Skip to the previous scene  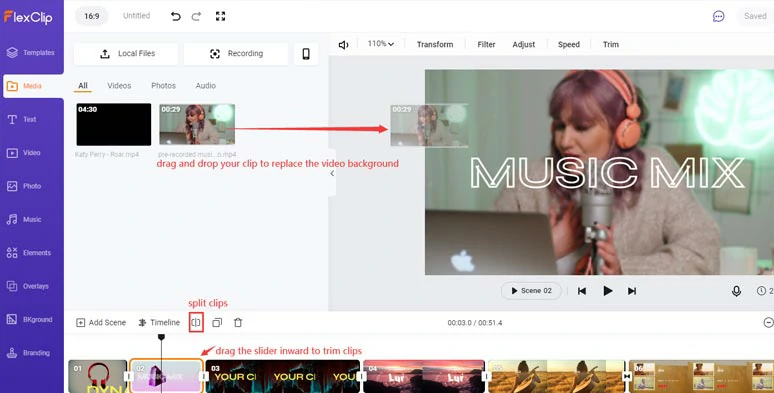[x=582, y=291]
